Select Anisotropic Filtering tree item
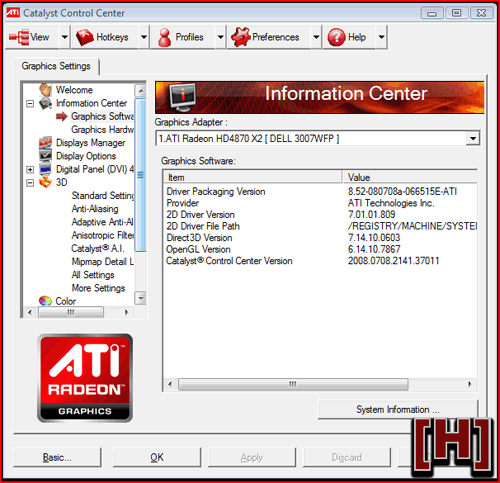 [103, 235]
